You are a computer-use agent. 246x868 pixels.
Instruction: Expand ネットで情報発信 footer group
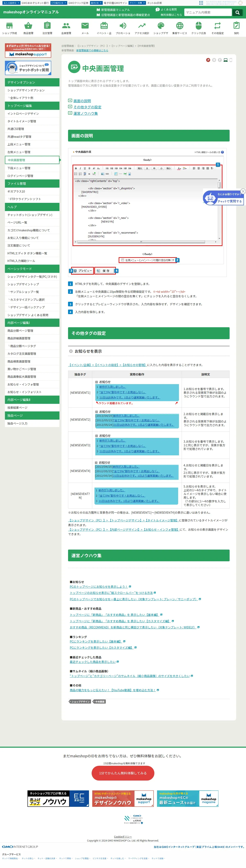point(11,859)
